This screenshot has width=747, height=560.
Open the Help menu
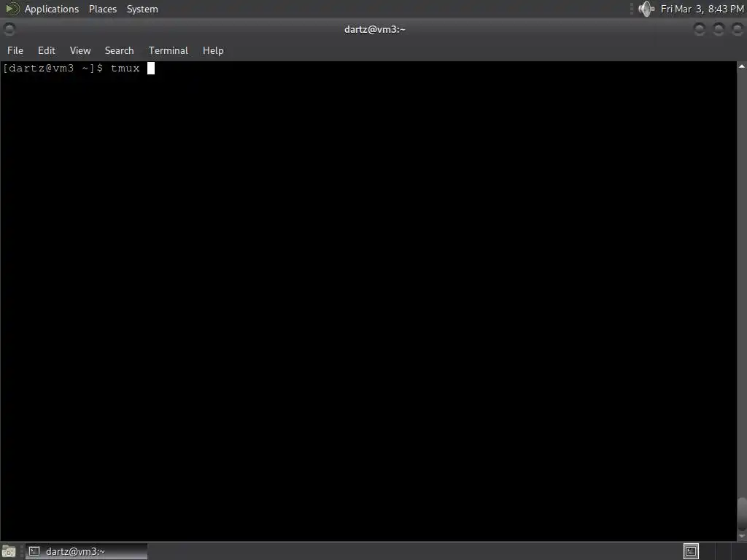pos(213,50)
